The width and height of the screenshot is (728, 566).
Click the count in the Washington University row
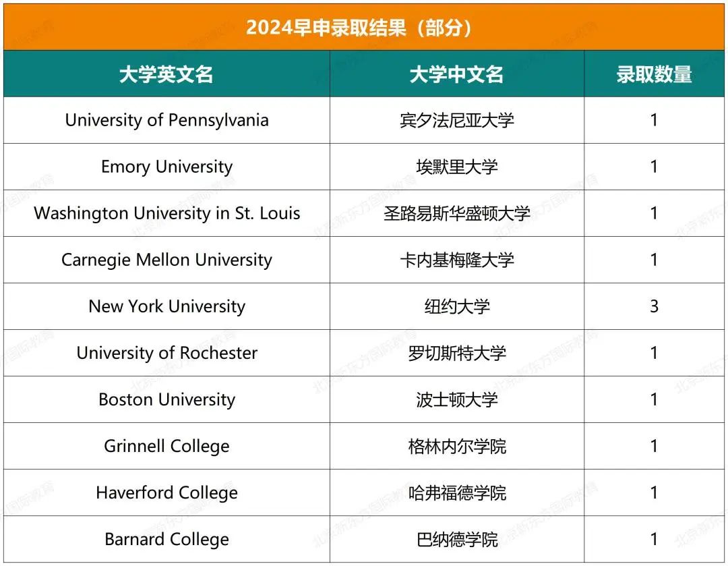click(x=654, y=213)
